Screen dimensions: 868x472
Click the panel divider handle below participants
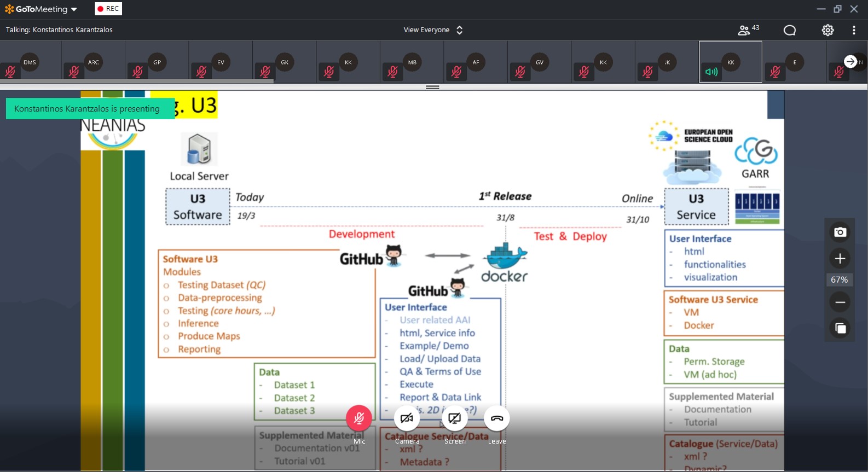pyautogui.click(x=433, y=87)
